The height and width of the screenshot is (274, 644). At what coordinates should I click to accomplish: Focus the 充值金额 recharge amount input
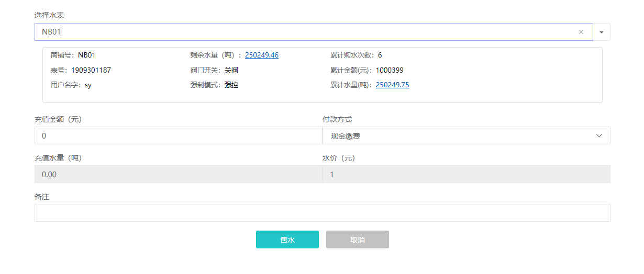178,136
